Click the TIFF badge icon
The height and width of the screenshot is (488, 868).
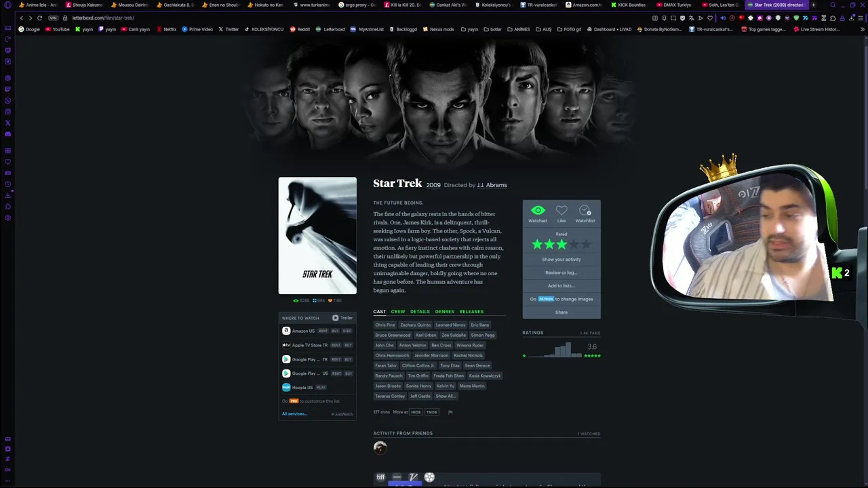point(380,477)
